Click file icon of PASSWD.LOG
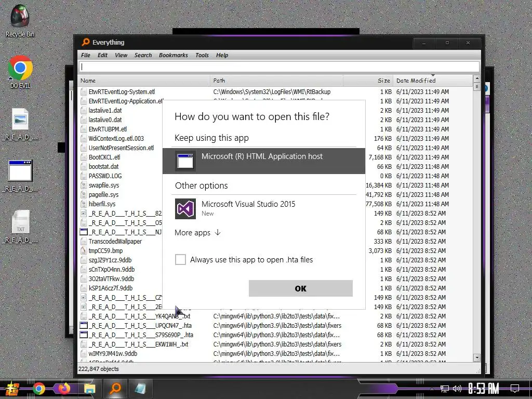The image size is (532, 399). coord(84,176)
